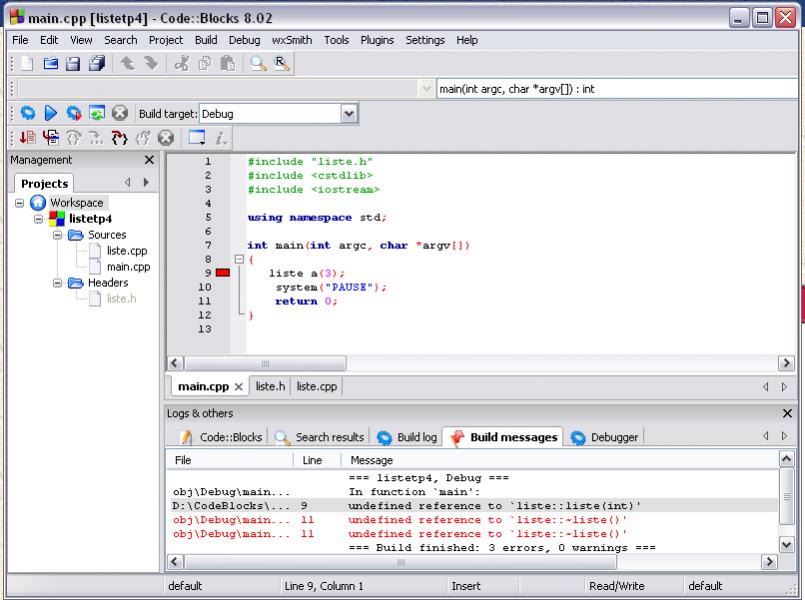The height and width of the screenshot is (600, 805).
Task: Click the Next instruction debugger icon
Action: (96, 138)
